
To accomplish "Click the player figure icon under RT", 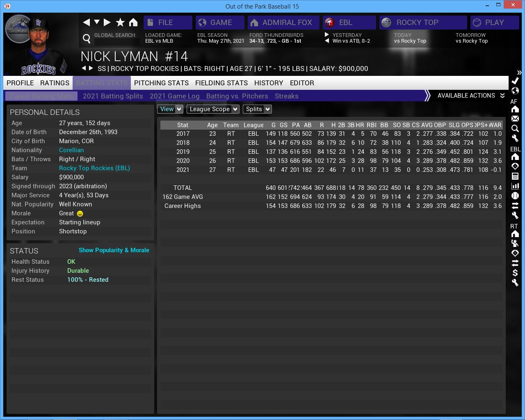I will coord(515,243).
